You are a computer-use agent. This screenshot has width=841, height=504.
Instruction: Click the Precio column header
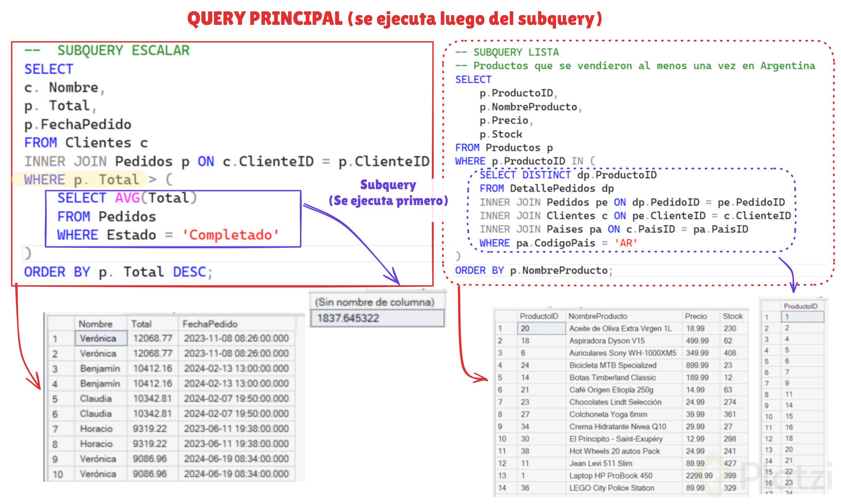point(696,316)
